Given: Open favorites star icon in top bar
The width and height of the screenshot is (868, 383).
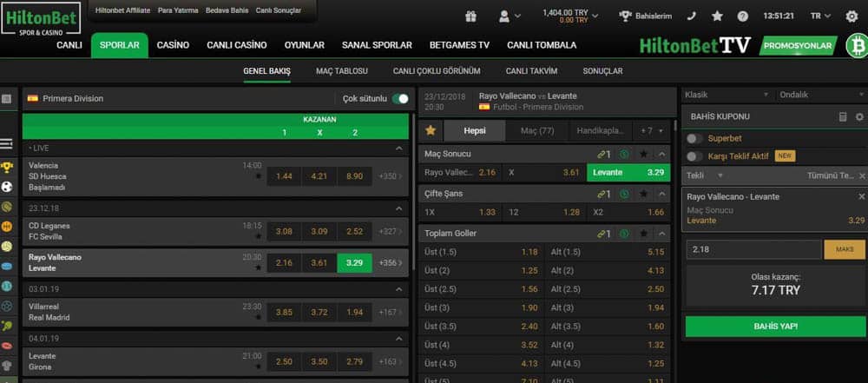Looking at the screenshot, I should coord(718,17).
